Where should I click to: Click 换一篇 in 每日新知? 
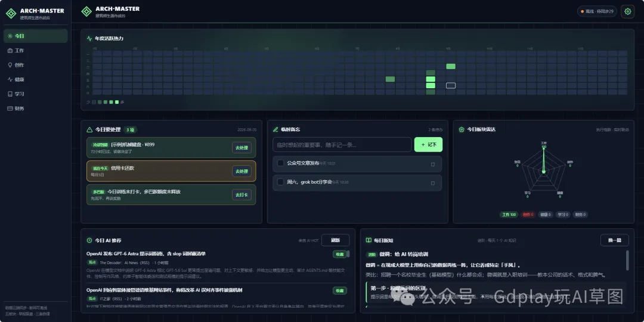coord(614,240)
